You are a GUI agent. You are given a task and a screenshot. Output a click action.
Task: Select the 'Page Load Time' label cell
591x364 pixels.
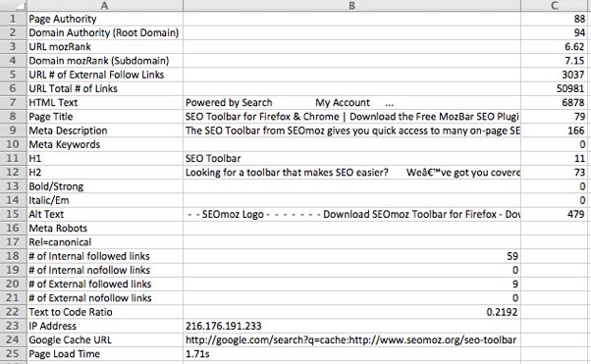pyautogui.click(x=105, y=354)
